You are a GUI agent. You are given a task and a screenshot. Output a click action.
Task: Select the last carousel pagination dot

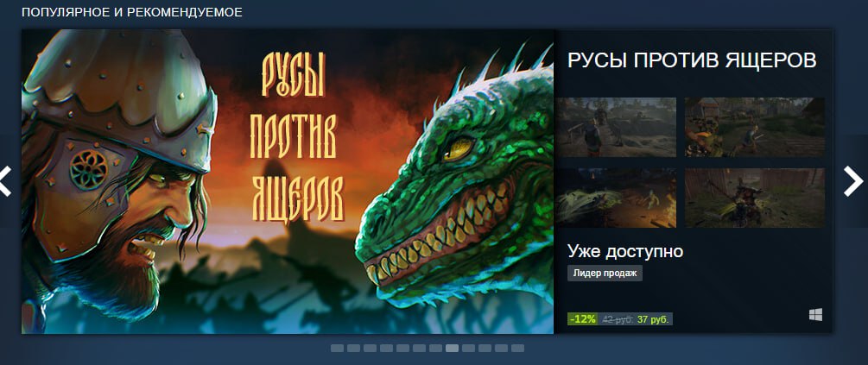(517, 349)
